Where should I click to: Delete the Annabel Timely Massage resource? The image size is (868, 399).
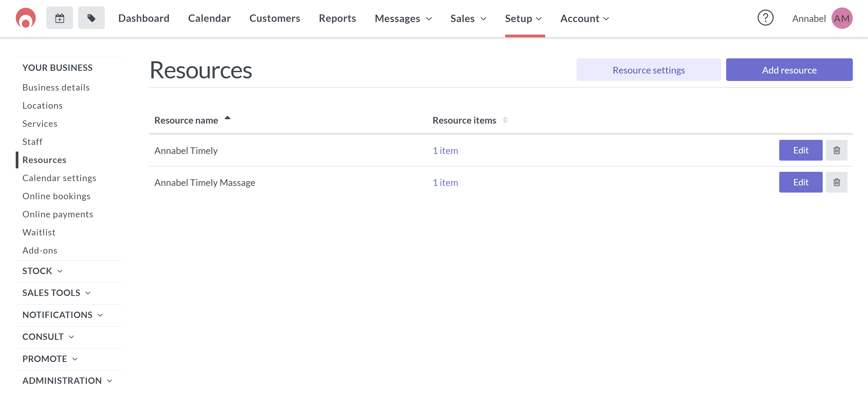(x=836, y=182)
